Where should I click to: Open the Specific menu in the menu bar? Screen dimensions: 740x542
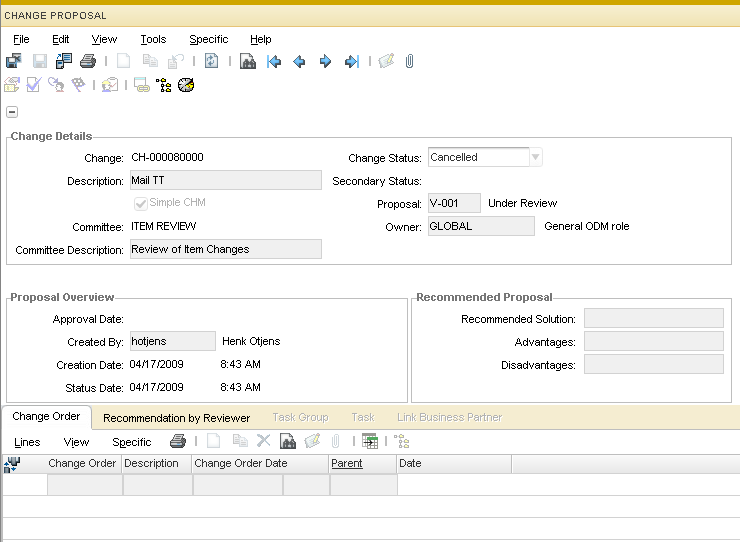pos(208,39)
